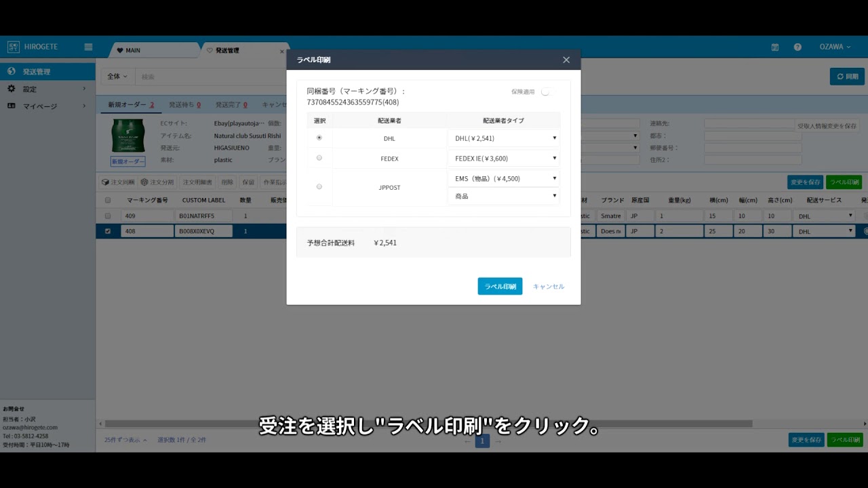Close the 発送管理 tab with its x
Image resolution: width=868 pixels, height=488 pixels.
282,51
